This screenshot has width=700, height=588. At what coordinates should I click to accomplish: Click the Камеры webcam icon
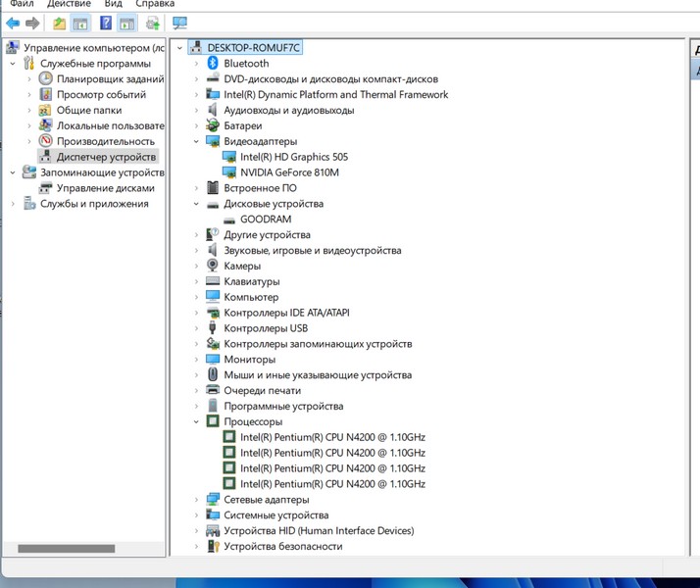[213, 267]
